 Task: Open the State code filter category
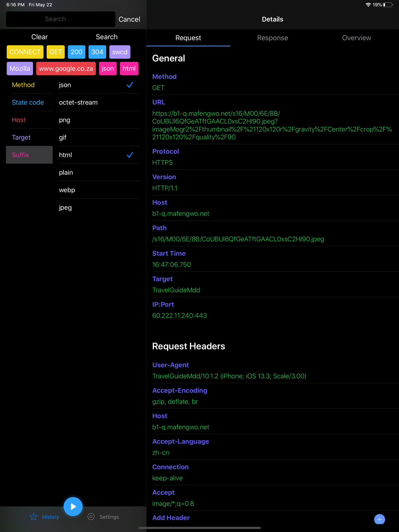[x=28, y=102]
